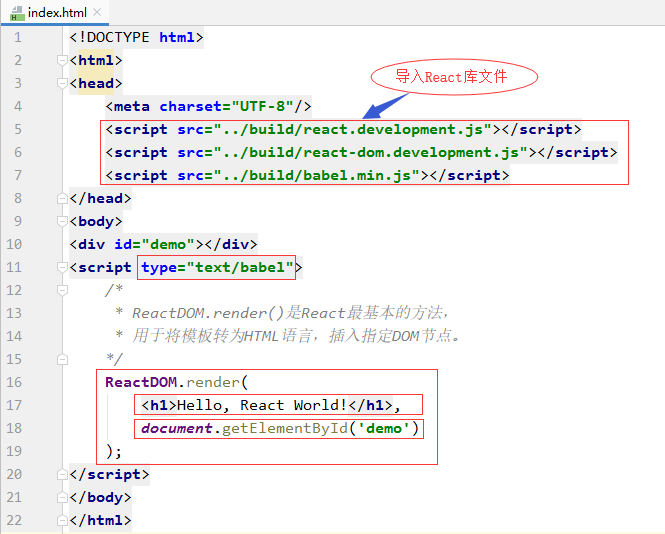
Task: Collapse the html tag fold on line 2
Action: [x=62, y=61]
